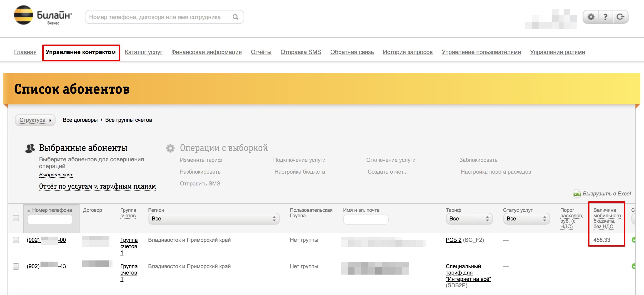Viewport: 644px width, 295px height.
Task: Open help with the question mark icon
Action: (606, 17)
